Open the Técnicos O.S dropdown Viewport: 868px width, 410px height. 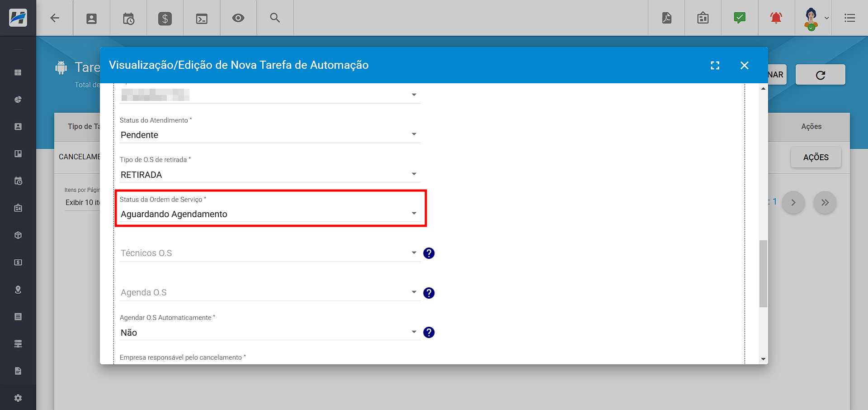270,253
